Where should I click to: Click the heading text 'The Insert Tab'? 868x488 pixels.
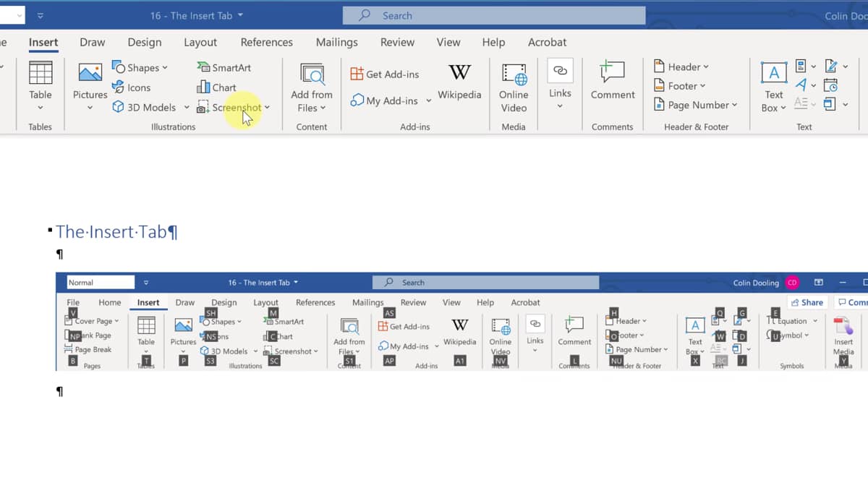click(x=111, y=231)
